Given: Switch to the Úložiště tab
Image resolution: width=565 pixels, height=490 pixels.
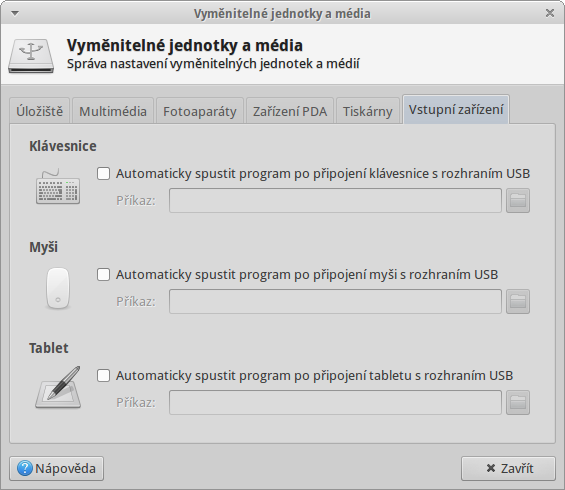Looking at the screenshot, I should pos(39,111).
